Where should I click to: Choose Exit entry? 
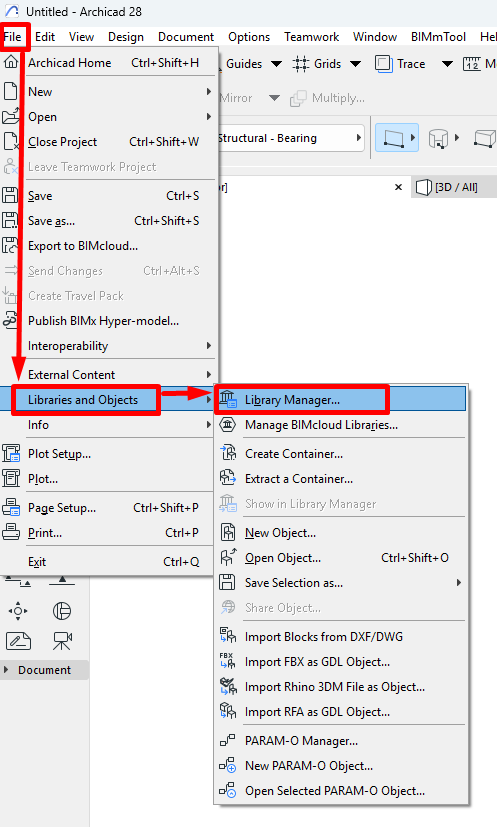click(x=109, y=562)
